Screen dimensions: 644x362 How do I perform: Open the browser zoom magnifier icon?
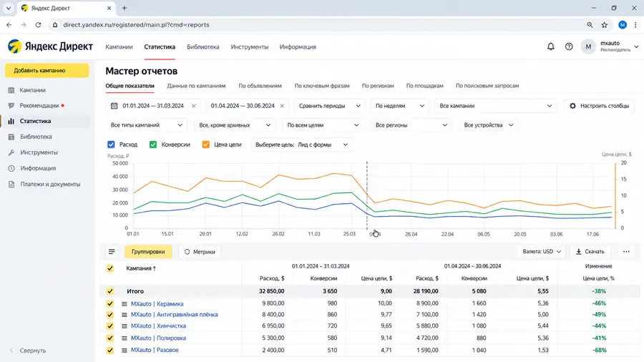click(590, 24)
